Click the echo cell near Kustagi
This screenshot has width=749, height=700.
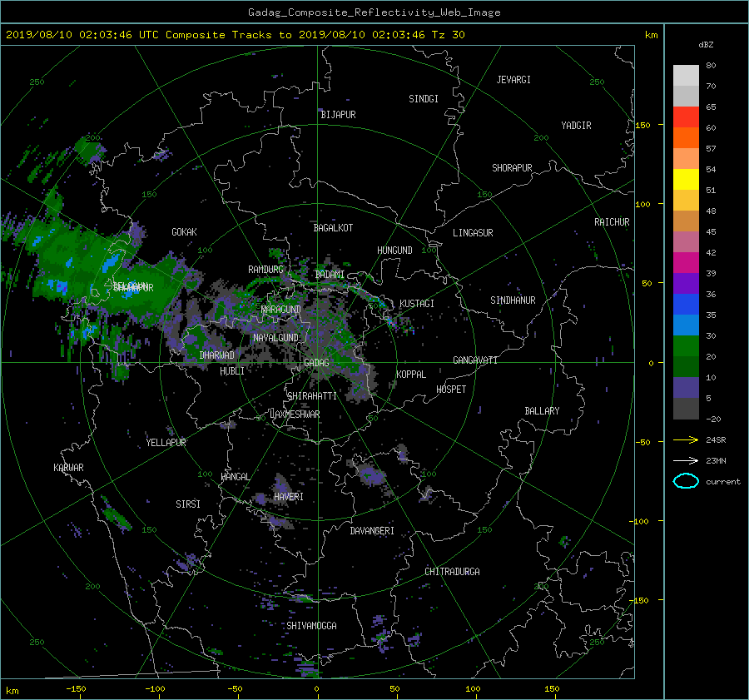point(392,322)
